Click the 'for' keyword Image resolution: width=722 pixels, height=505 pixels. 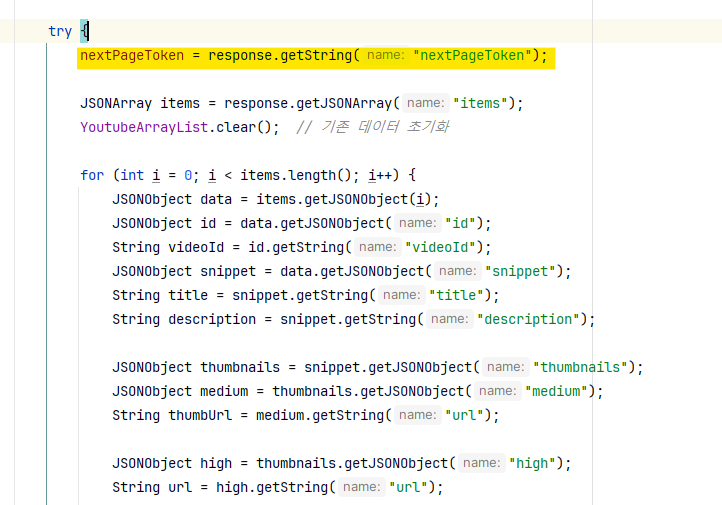point(92,175)
